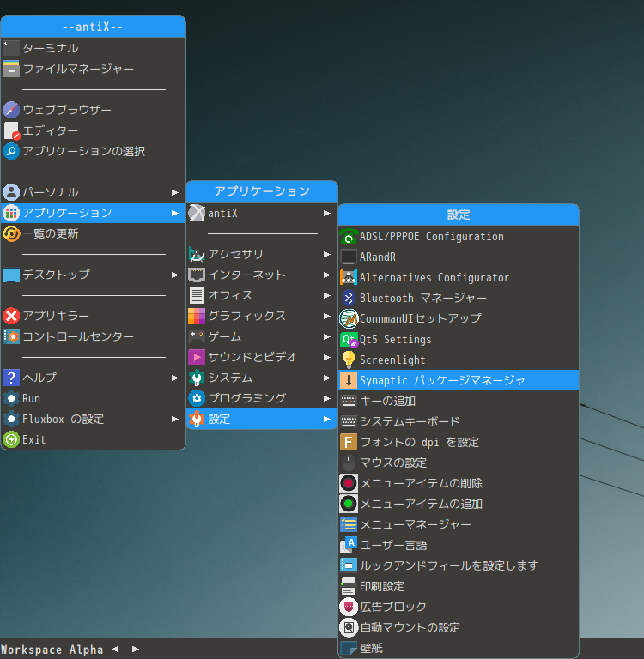
Task: Click the terminal icon next to ターミナル
Action: pyautogui.click(x=11, y=48)
